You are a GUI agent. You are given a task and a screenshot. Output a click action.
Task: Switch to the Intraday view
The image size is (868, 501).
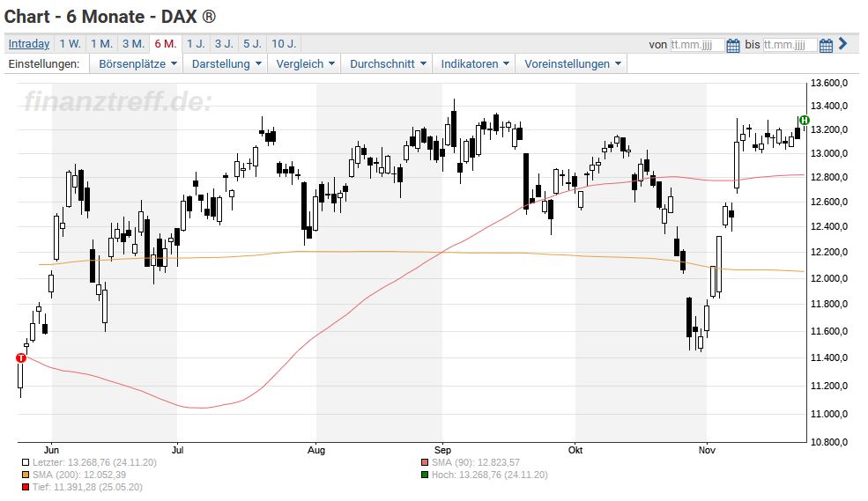pyautogui.click(x=29, y=44)
